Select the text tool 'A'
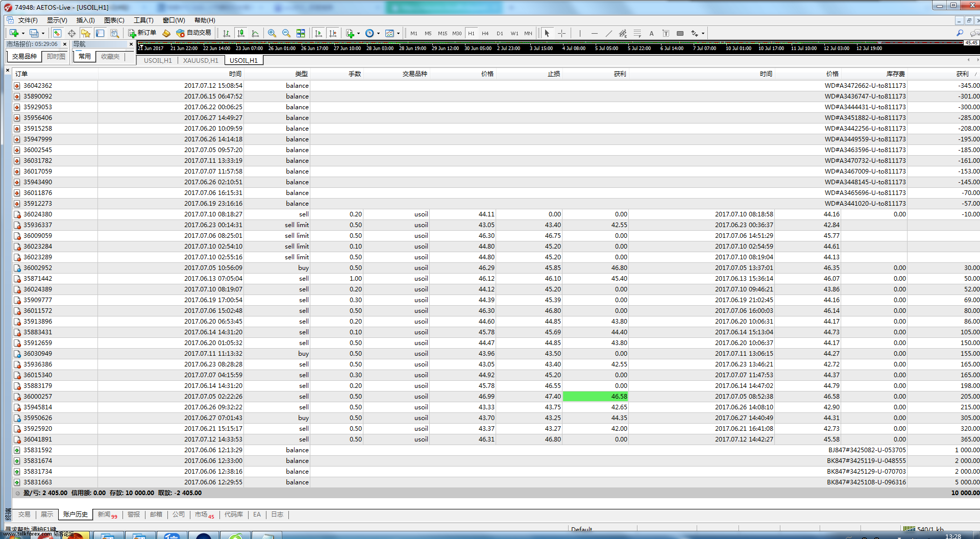980x539 pixels. pos(651,33)
